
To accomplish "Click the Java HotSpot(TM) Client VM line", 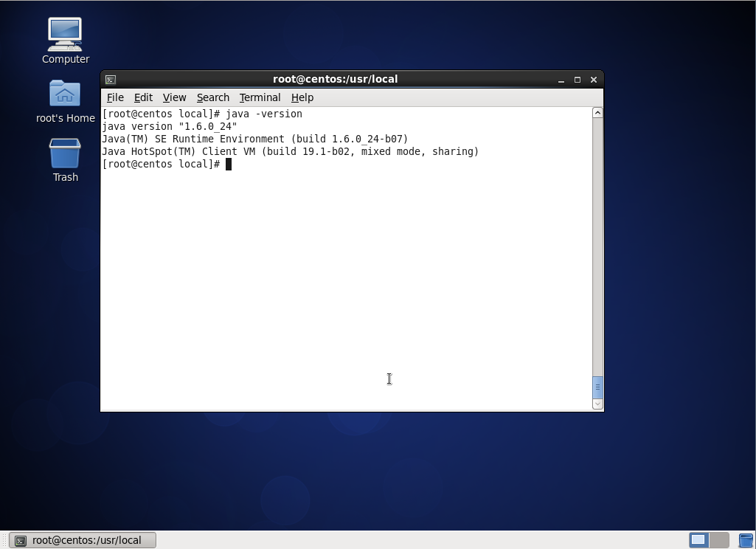I will [x=291, y=151].
